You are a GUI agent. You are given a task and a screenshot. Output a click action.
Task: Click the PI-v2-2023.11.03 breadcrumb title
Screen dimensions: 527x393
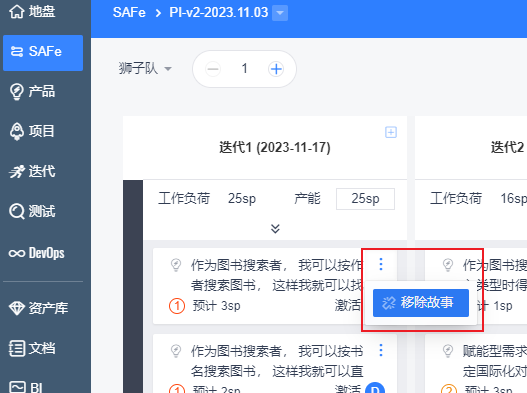click(218, 13)
